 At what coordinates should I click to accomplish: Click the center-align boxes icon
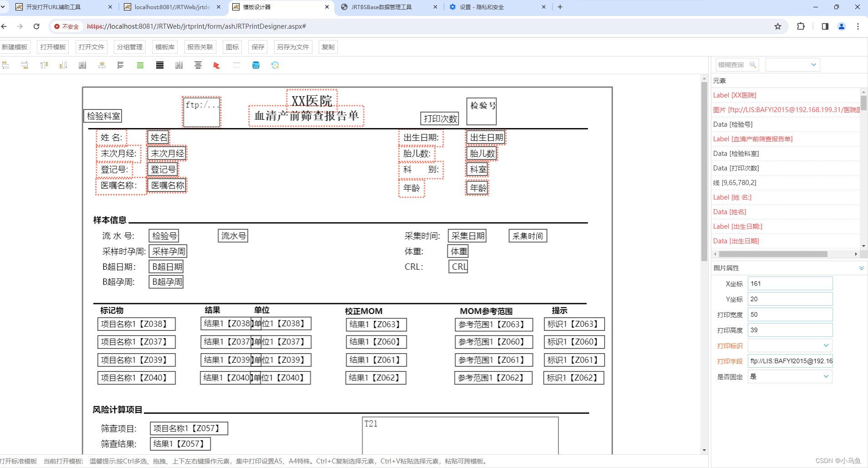coord(102,65)
